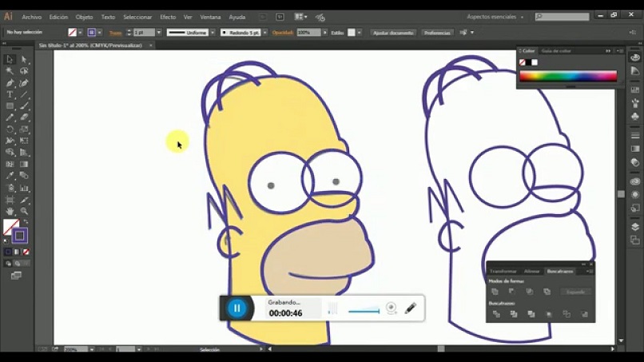The height and width of the screenshot is (362, 644).
Task: Open the Redondo 5 pt brush dropdown
Action: coord(265,33)
